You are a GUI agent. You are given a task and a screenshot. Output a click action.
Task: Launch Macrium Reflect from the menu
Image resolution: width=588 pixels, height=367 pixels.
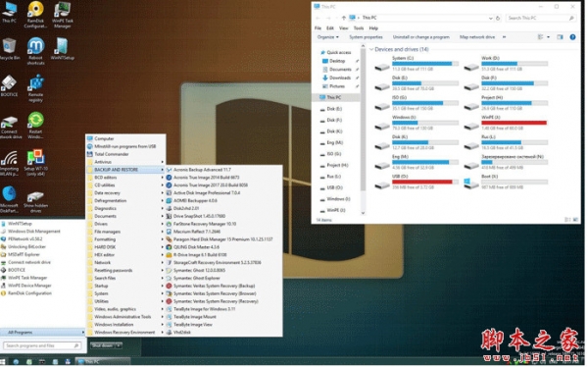tap(224, 233)
